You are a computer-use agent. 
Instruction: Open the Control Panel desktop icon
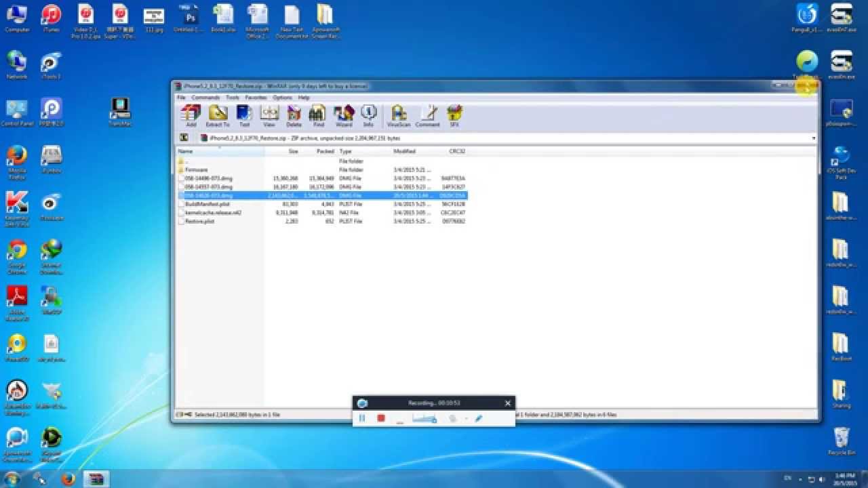tap(17, 113)
